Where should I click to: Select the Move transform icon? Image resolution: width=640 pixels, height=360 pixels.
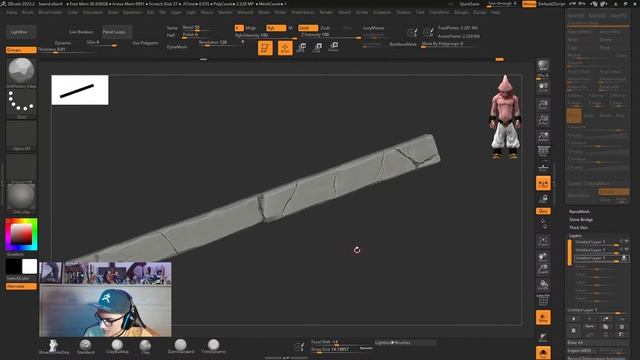pos(301,48)
